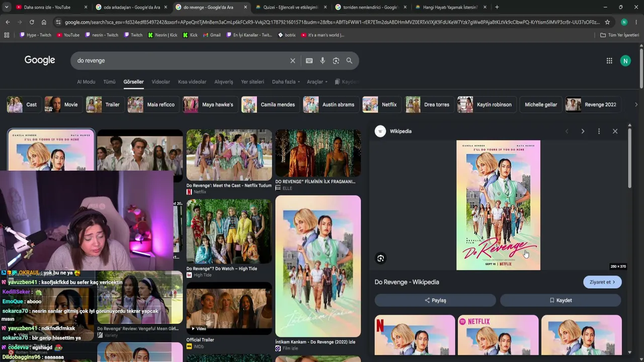644x362 pixels.
Task: Close the Quizei tab
Action: point(325,7)
